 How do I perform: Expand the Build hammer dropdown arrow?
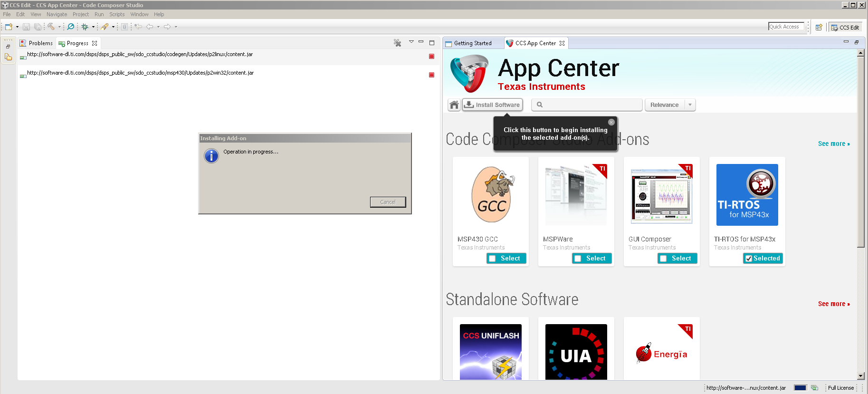(x=59, y=27)
